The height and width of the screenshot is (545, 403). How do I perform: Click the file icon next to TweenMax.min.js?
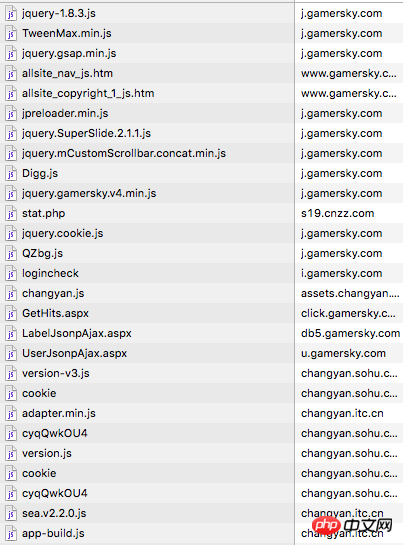click(11, 34)
